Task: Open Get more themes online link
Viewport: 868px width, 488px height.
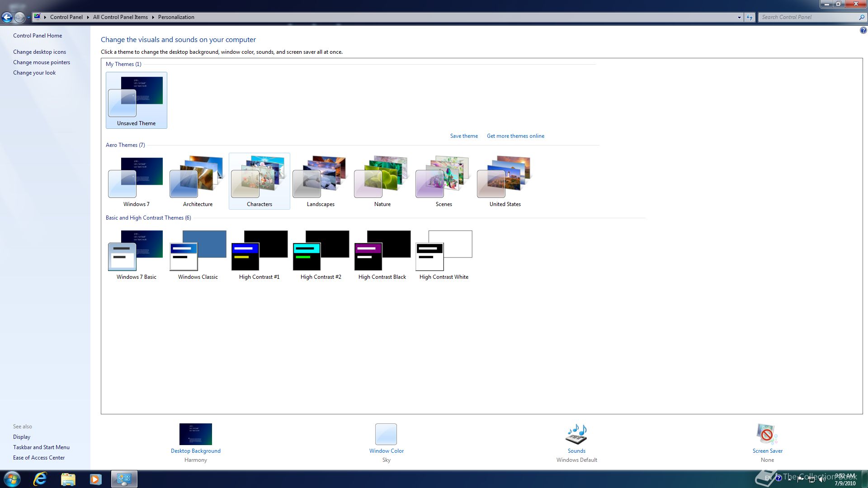Action: point(515,136)
